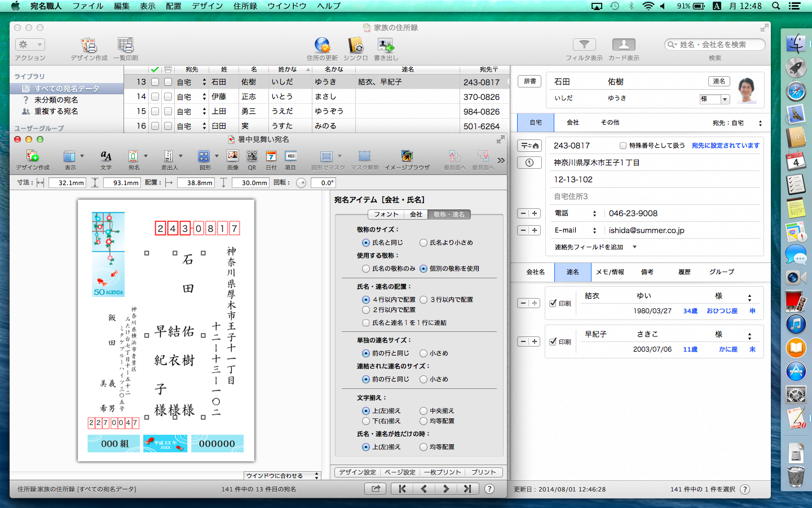812x508 pixels.
Task: Select 中央揃え alignment radio
Action: pyautogui.click(x=423, y=411)
